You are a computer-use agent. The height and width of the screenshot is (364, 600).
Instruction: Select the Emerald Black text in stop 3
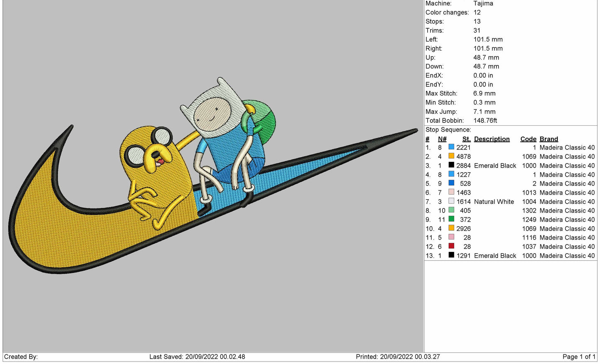click(495, 166)
